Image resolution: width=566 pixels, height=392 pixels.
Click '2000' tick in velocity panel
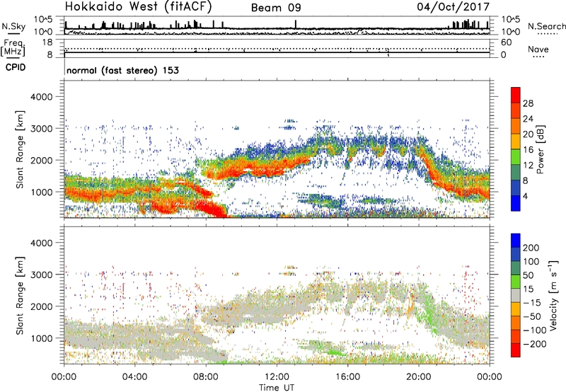coord(41,306)
